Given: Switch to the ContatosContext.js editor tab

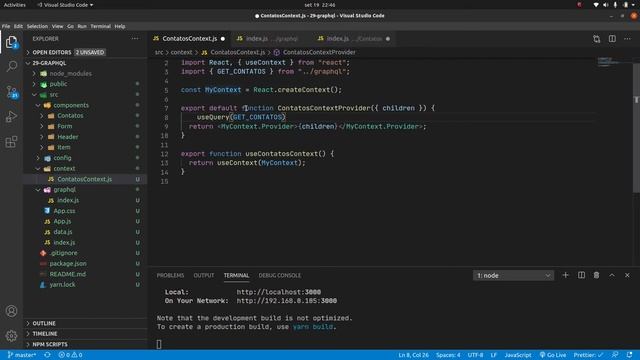Looking at the screenshot, I should [189, 39].
